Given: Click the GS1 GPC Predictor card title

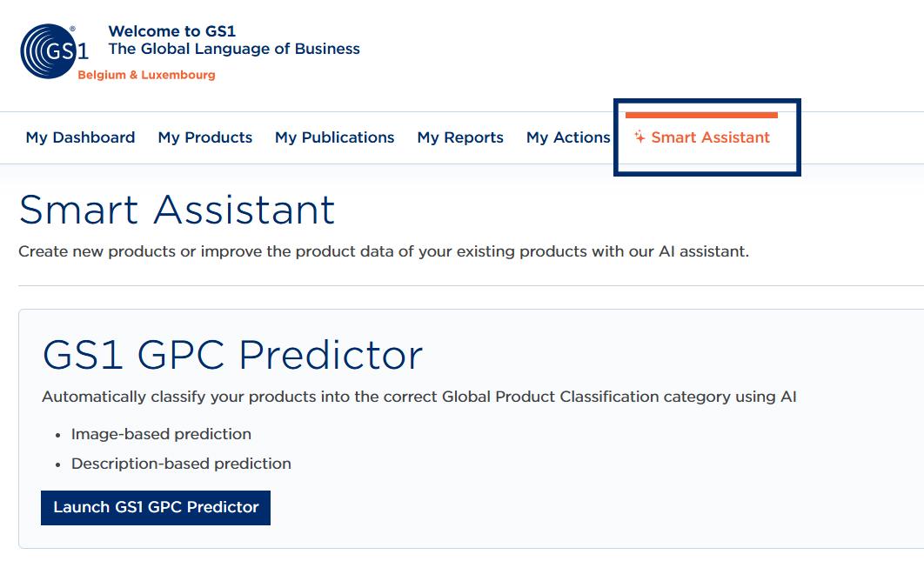Looking at the screenshot, I should [232, 354].
